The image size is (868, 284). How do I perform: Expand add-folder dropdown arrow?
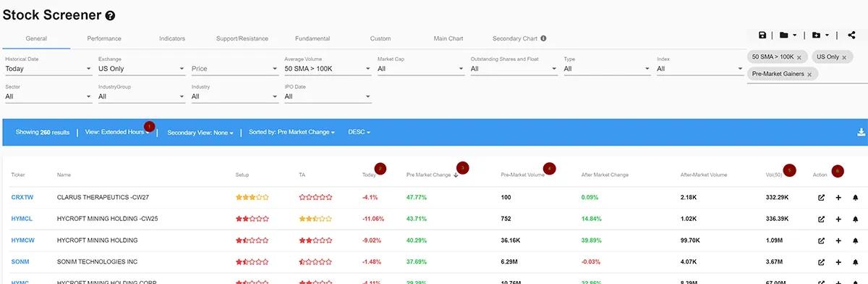click(x=827, y=35)
